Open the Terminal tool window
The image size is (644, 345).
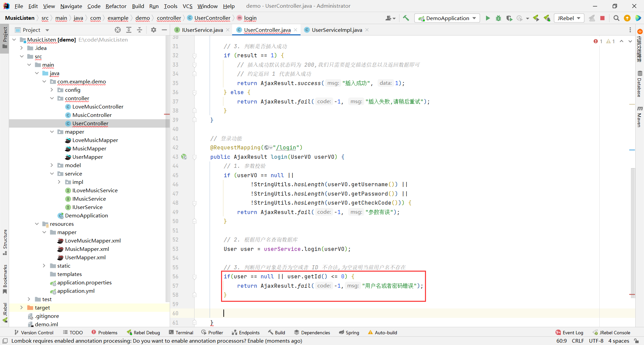(181, 332)
